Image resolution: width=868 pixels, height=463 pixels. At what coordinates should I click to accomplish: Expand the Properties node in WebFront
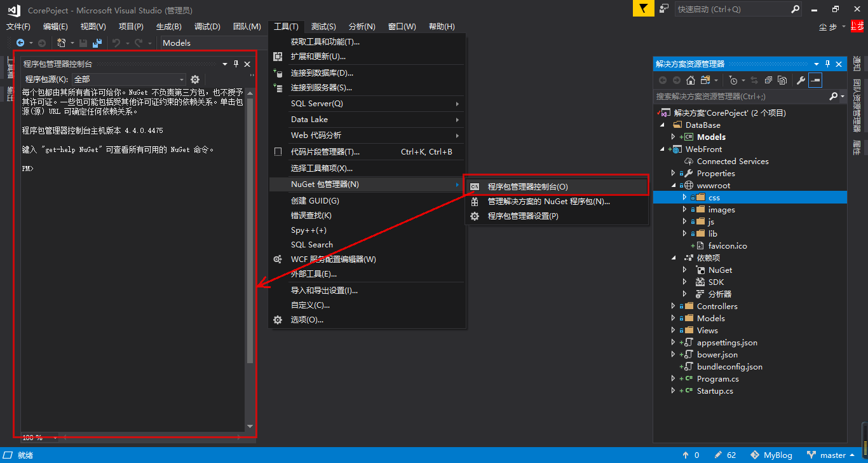click(674, 173)
